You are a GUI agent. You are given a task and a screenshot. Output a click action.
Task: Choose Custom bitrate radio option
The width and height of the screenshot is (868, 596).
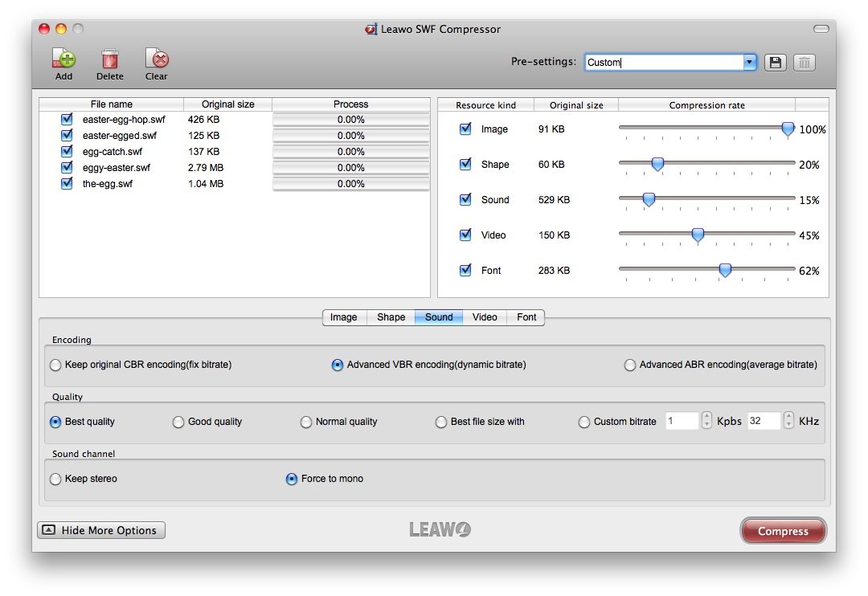tap(584, 423)
